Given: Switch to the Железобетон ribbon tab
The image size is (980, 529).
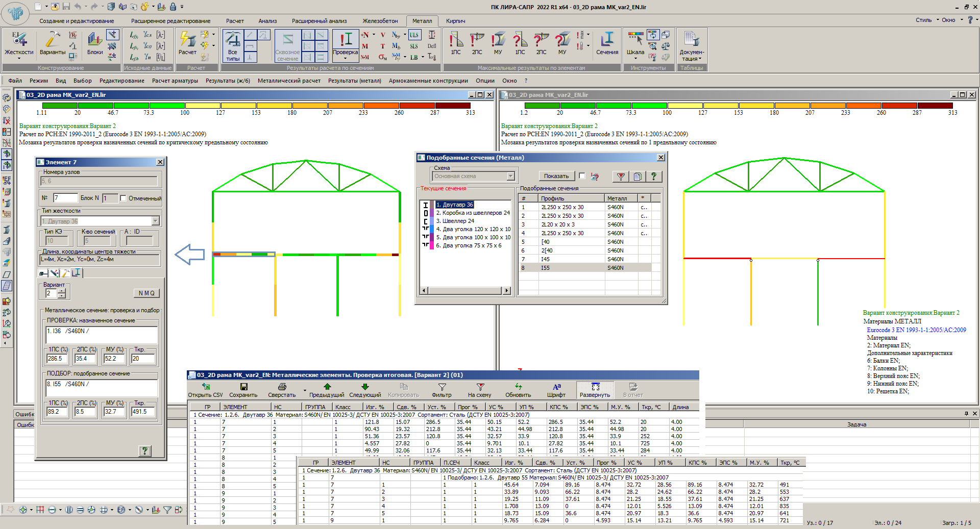Looking at the screenshot, I should (380, 21).
